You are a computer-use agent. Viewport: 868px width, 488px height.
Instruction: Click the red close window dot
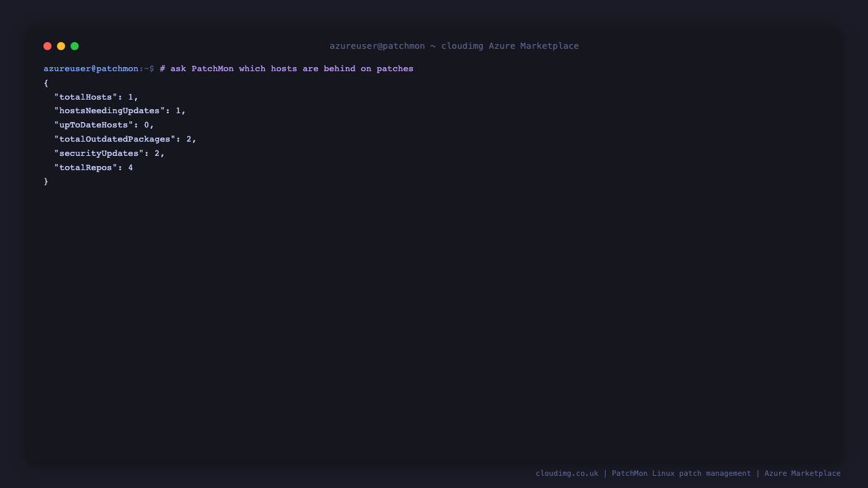(47, 46)
